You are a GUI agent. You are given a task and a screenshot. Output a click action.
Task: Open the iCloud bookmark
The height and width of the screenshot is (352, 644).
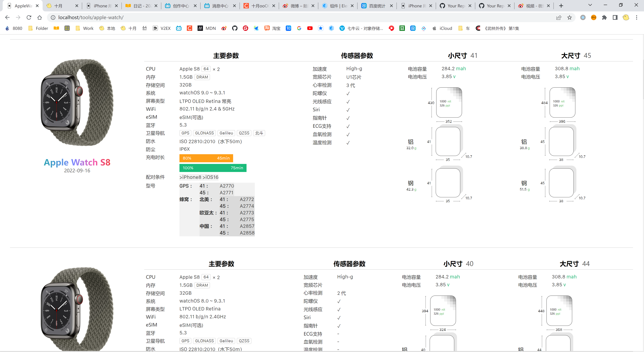[x=443, y=28]
